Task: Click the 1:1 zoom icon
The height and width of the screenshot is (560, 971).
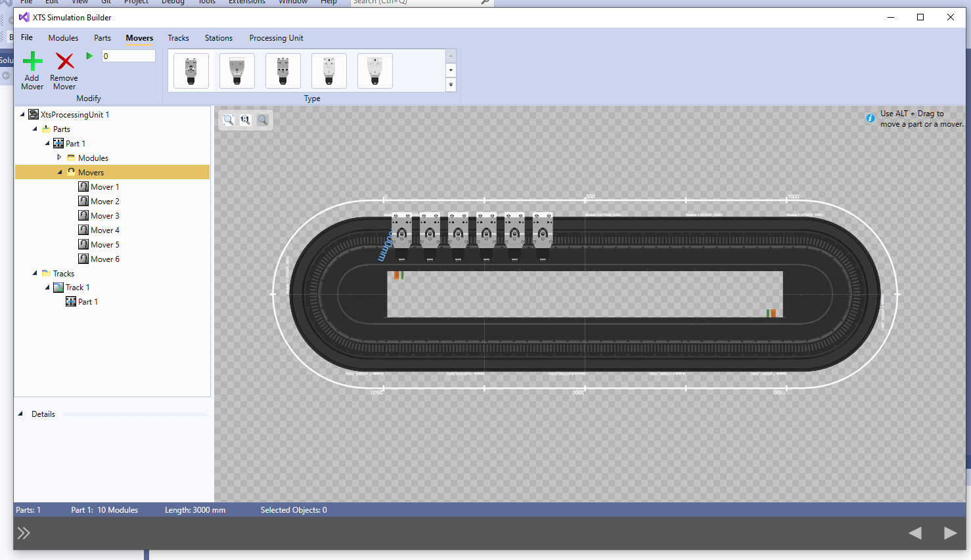Action: coord(245,119)
